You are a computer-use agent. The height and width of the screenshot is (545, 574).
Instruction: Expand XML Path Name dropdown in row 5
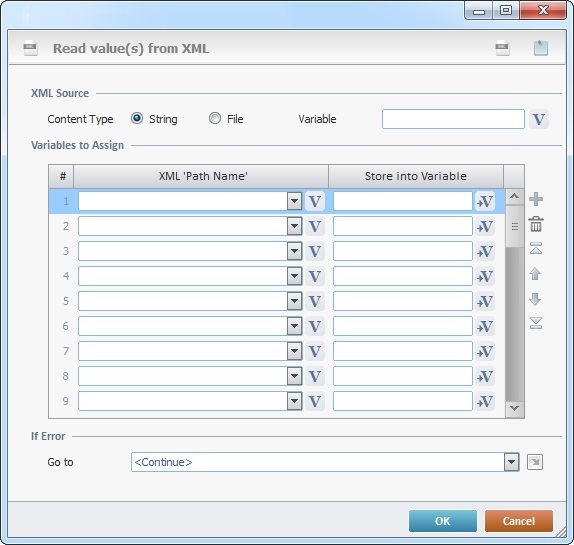(x=294, y=301)
